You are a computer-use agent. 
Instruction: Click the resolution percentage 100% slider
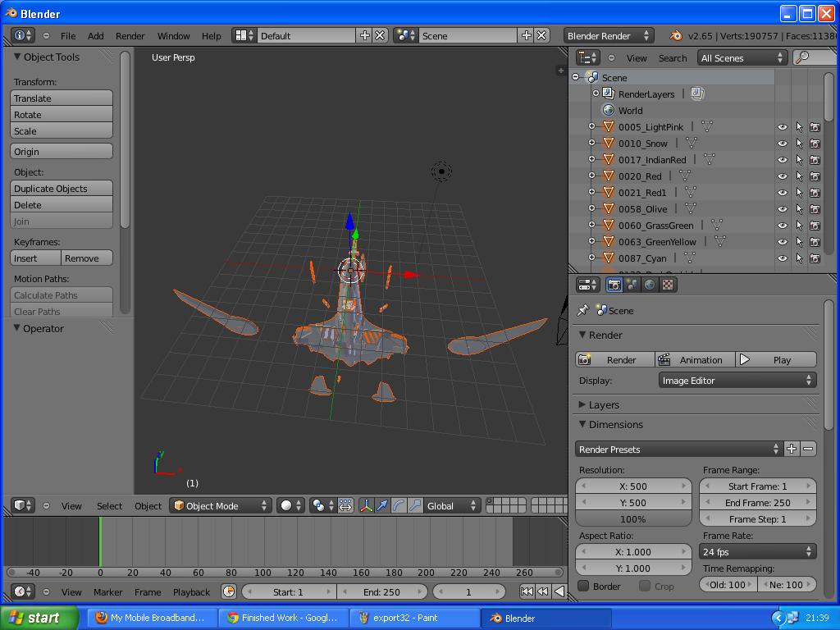point(633,519)
